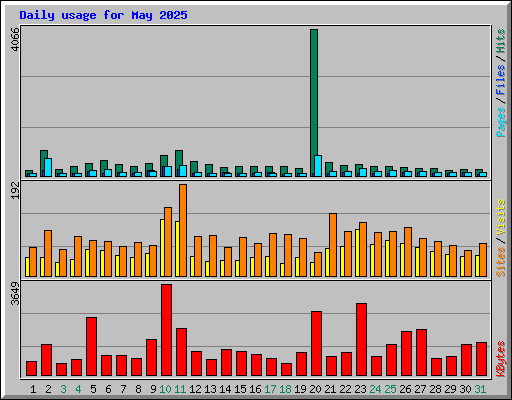Click the 4066 axis value label
The height and width of the screenshot is (400, 512).
(15, 39)
